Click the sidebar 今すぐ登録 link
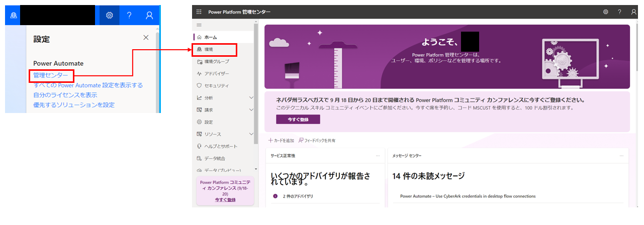Screen dimensions: 644x225 click(225, 199)
